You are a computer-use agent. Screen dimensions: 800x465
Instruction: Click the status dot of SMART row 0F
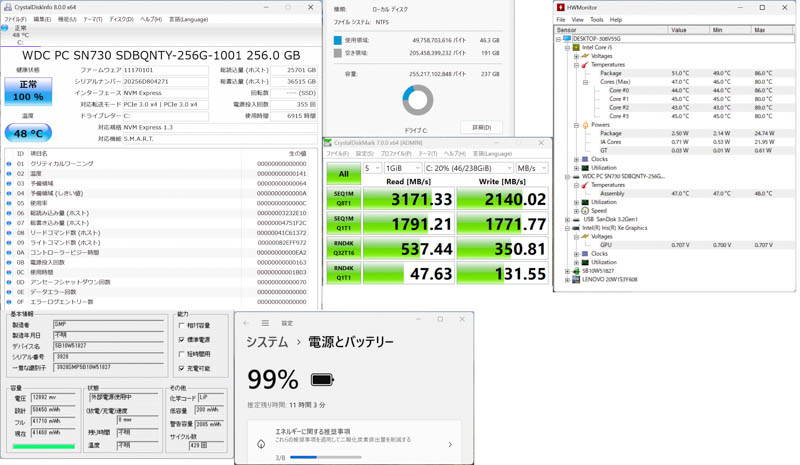point(9,302)
